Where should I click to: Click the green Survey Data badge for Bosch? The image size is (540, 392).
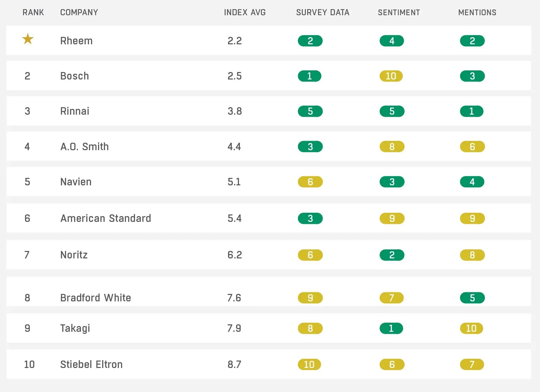[x=310, y=76]
